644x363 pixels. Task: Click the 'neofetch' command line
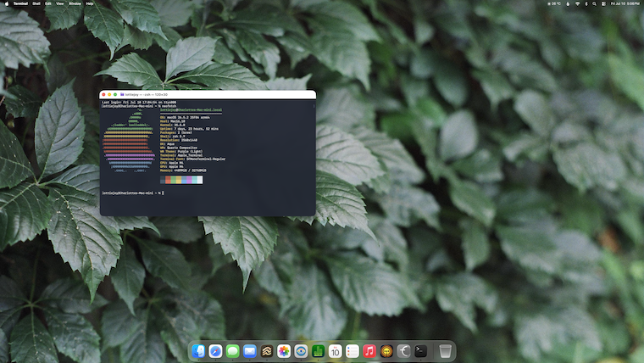click(139, 106)
